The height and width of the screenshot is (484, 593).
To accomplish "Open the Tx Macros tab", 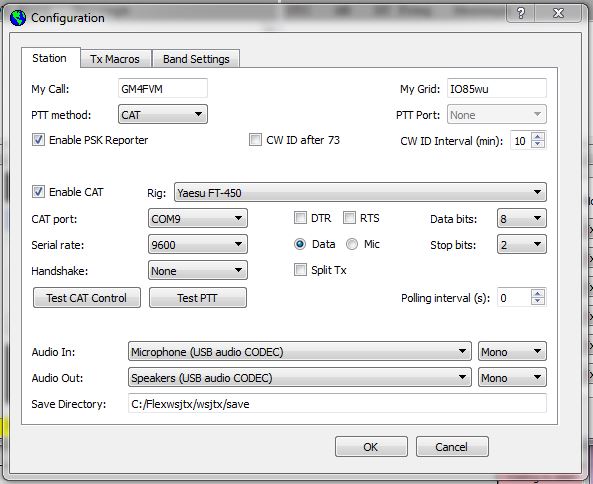I will pos(115,59).
